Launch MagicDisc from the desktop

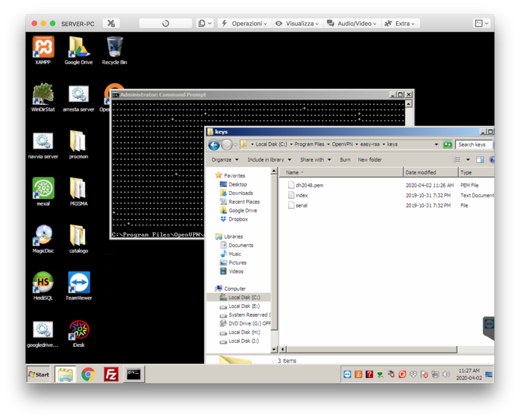click(43, 239)
